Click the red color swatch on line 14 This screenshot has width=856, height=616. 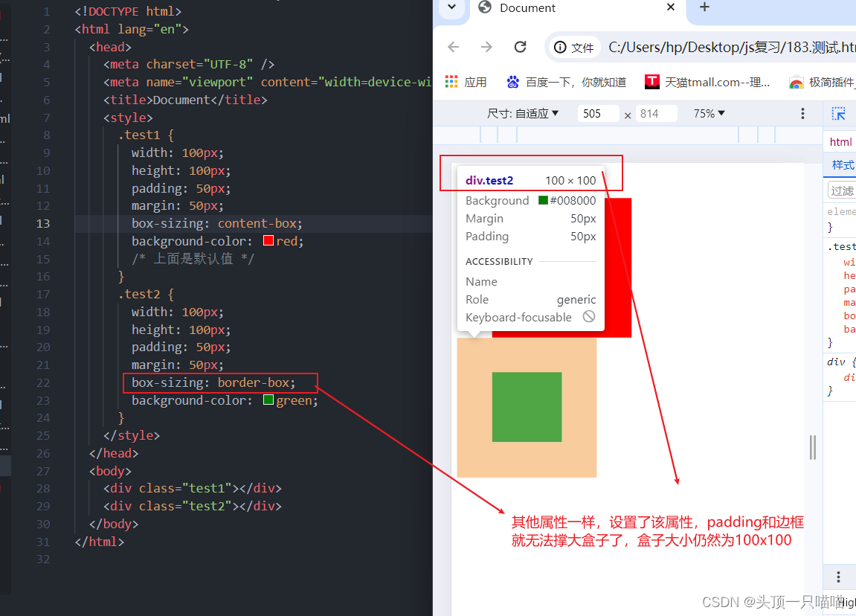tap(268, 240)
